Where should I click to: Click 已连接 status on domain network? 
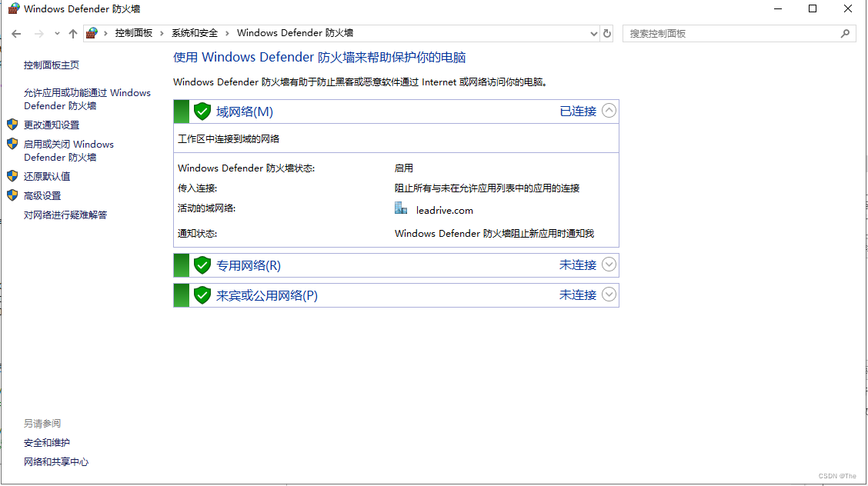578,112
